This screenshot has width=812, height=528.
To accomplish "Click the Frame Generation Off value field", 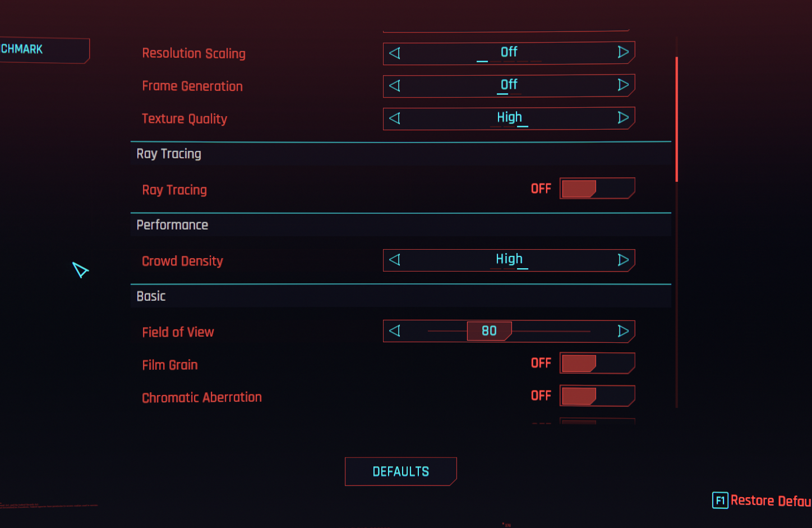I will (x=509, y=85).
